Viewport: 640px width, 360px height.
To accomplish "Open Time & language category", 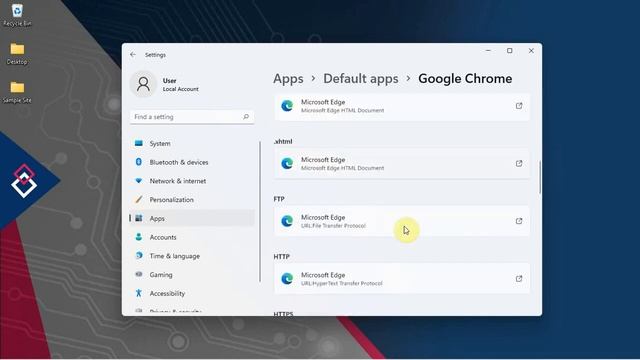I will (x=192, y=256).
